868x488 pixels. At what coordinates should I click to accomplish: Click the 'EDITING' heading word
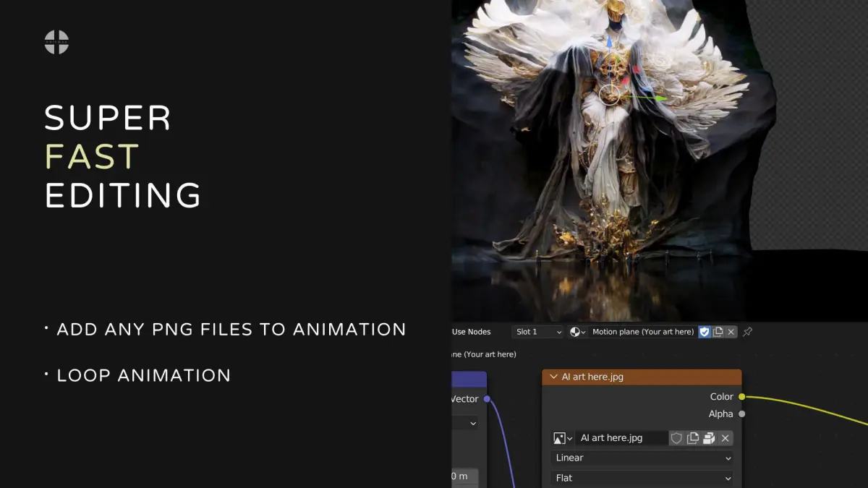point(123,196)
